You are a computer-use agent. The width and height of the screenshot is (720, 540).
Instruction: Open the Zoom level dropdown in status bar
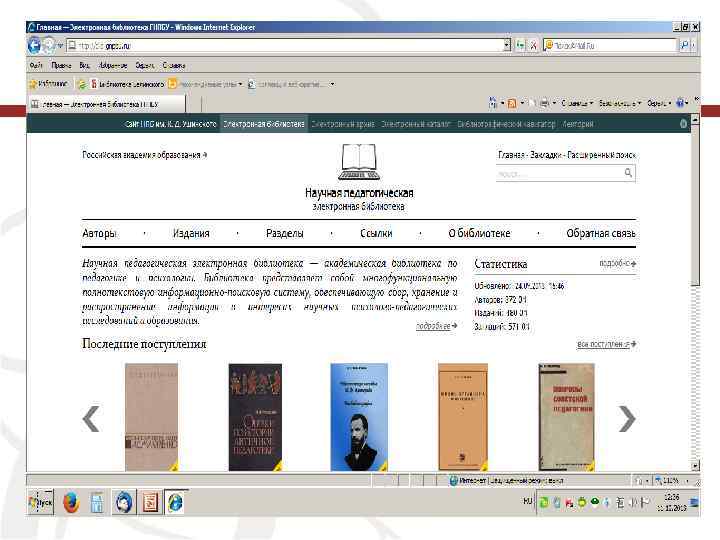[687, 481]
